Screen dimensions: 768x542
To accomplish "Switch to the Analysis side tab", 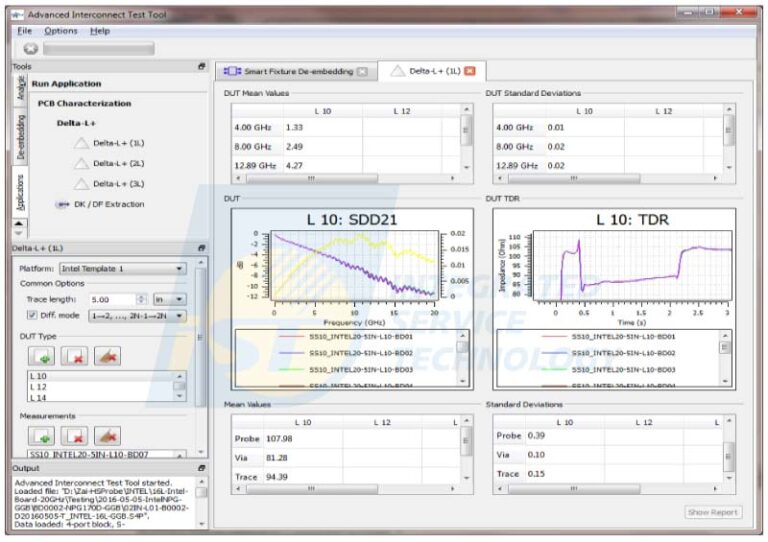I will (21, 88).
